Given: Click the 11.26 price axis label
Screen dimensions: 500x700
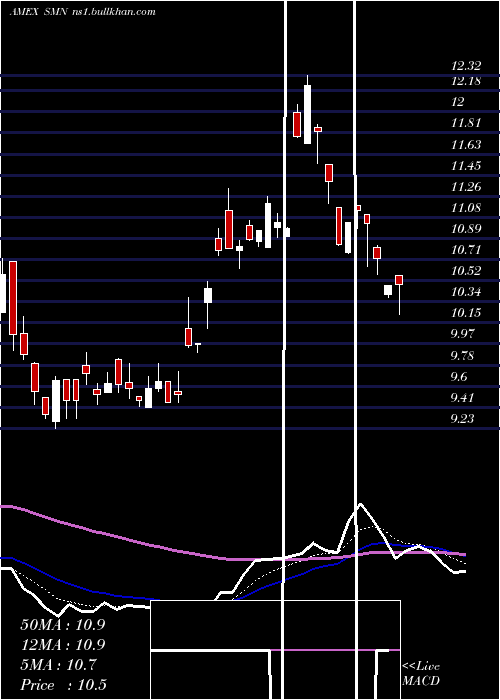Looking at the screenshot, I should coord(466,186).
